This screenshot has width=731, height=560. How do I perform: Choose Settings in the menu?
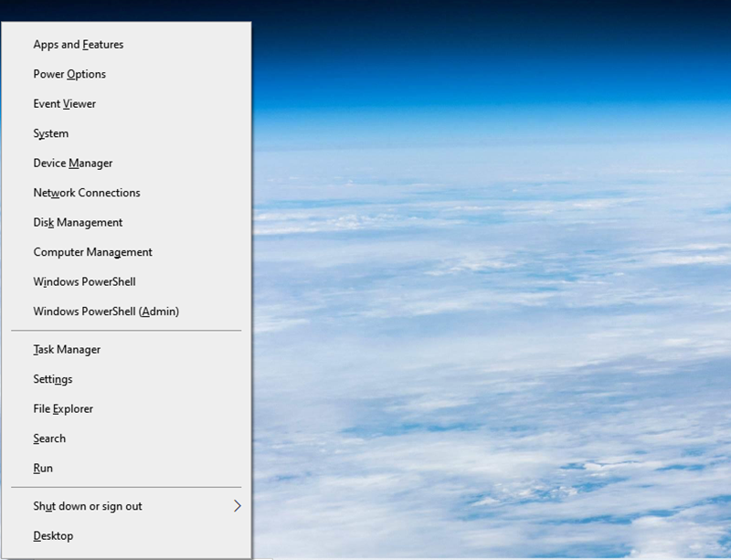(53, 379)
